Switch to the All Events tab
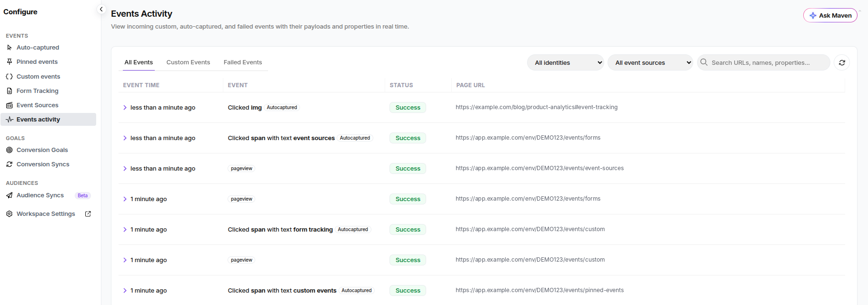 tap(139, 62)
